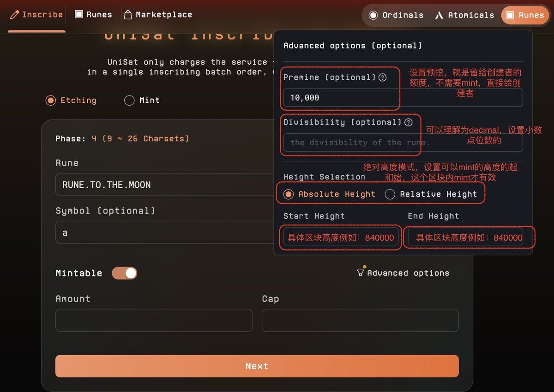Focus the Rune name field RUNE.TO.THE.MOON
This screenshot has height=392, width=554.
click(x=165, y=185)
